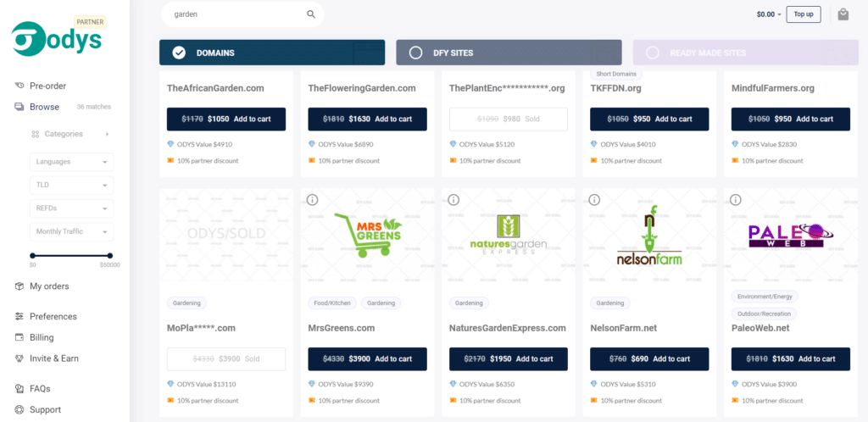Click the Pre-order sidebar icon
The width and height of the screenshot is (868, 422).
point(19,86)
